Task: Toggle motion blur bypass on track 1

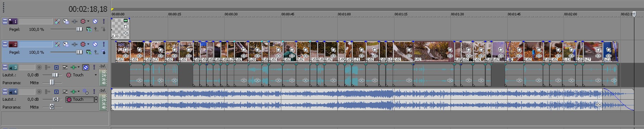Action: tap(57, 21)
